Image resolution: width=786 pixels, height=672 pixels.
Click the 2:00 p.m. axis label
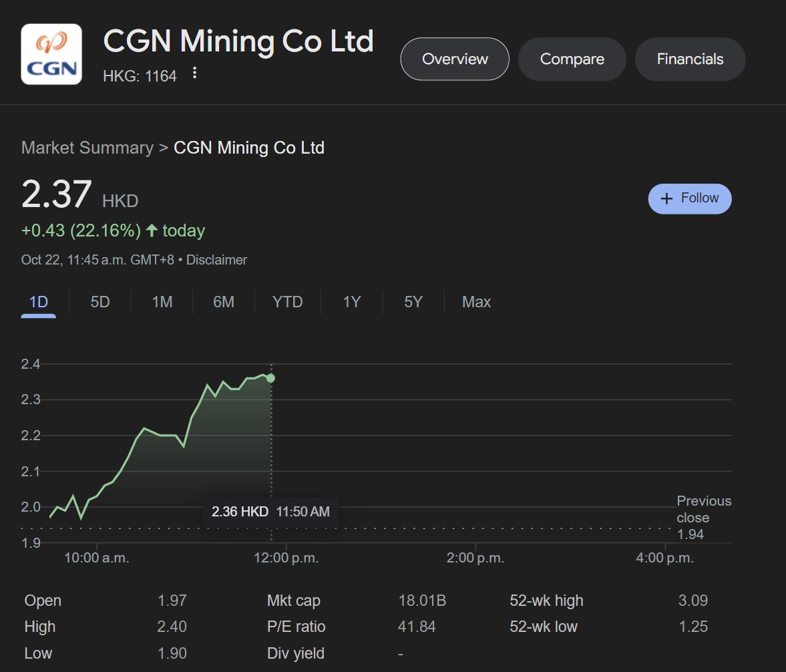pyautogui.click(x=475, y=558)
